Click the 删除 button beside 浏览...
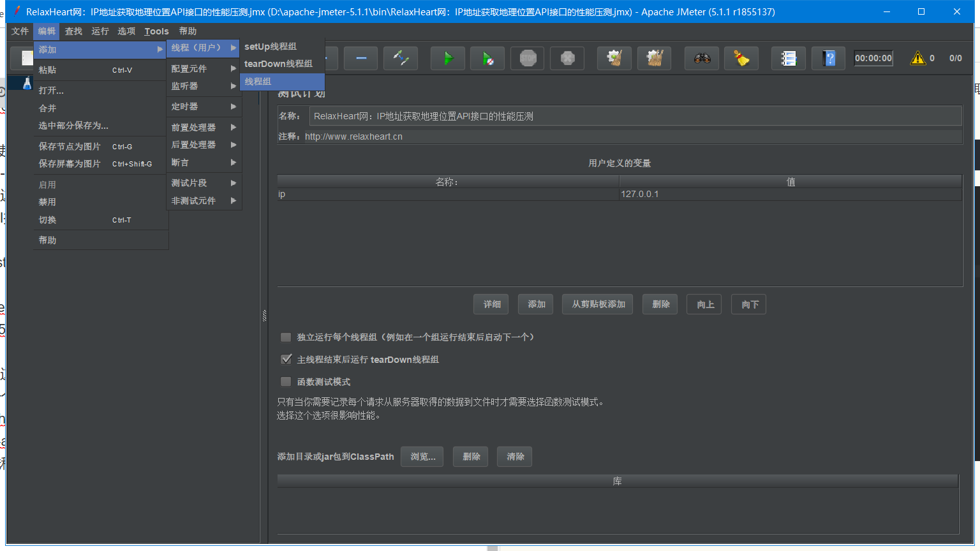Viewport: 980px width, 551px height. point(471,457)
